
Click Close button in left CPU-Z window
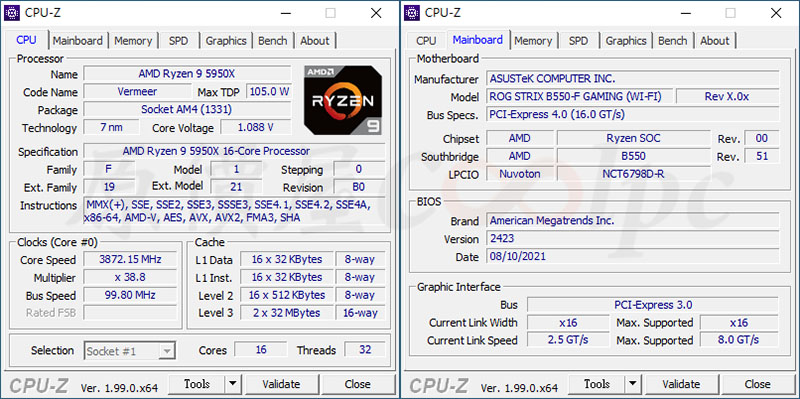[357, 384]
